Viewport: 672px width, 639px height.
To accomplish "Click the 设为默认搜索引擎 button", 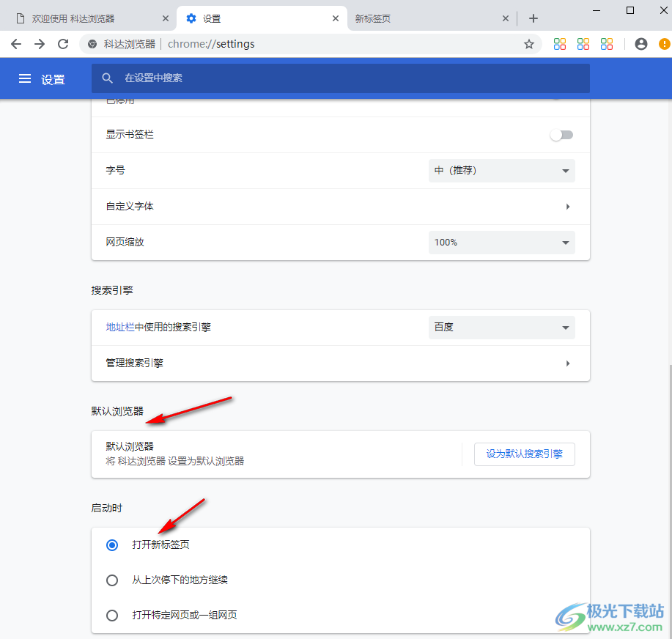I will coord(524,454).
